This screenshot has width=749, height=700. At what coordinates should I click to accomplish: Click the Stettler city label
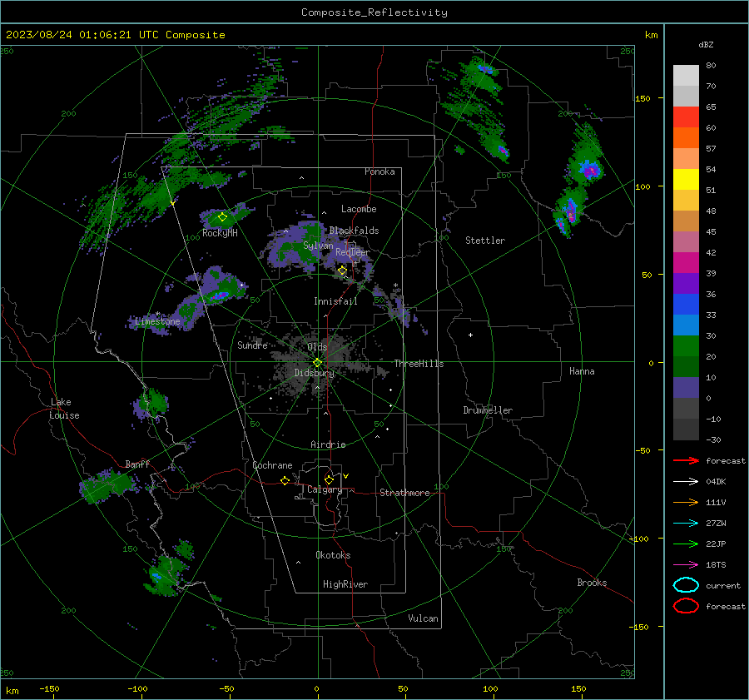[x=485, y=241]
